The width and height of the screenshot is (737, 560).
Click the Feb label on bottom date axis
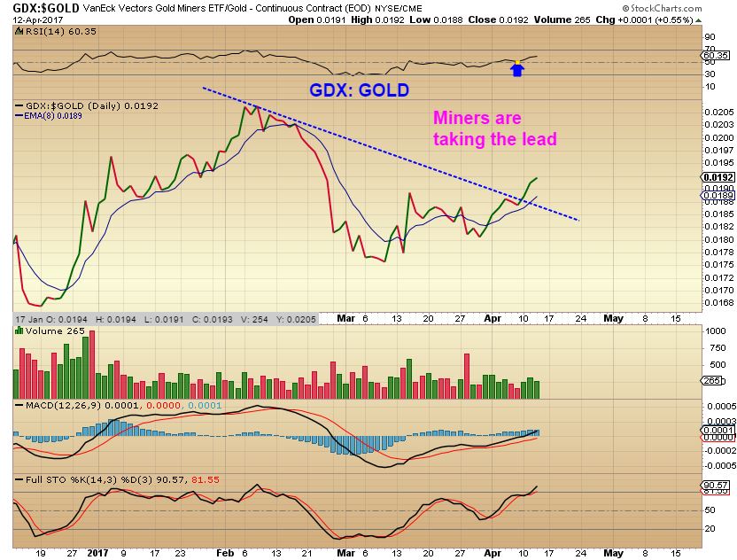click(225, 553)
